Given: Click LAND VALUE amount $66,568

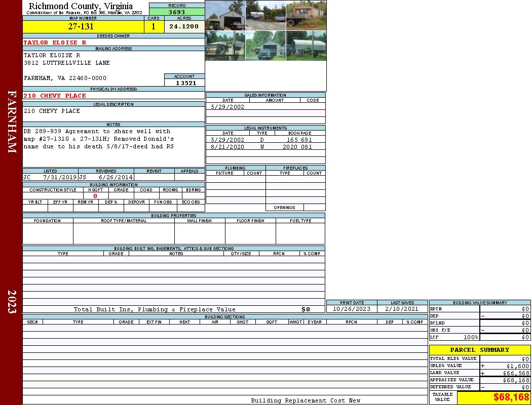Looking at the screenshot, I should coord(516,373).
